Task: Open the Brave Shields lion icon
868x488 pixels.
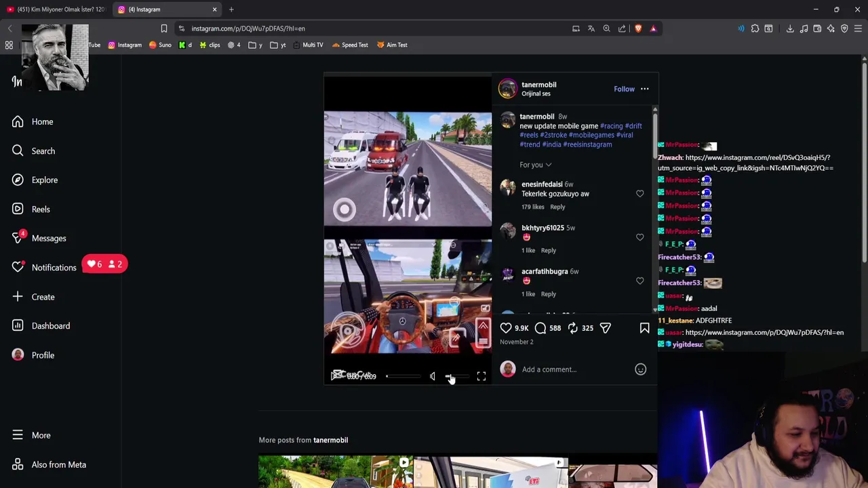Action: click(638, 28)
